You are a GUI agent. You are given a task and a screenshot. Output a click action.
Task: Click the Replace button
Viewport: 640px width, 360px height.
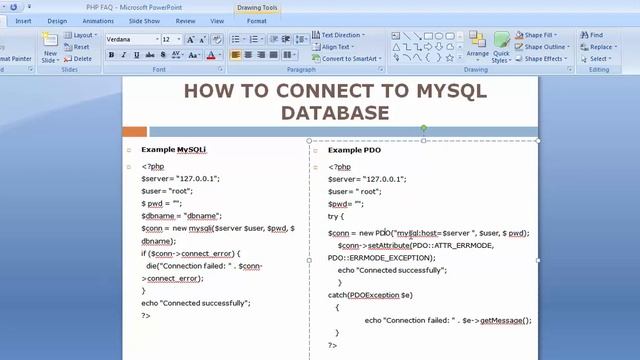coord(599,47)
